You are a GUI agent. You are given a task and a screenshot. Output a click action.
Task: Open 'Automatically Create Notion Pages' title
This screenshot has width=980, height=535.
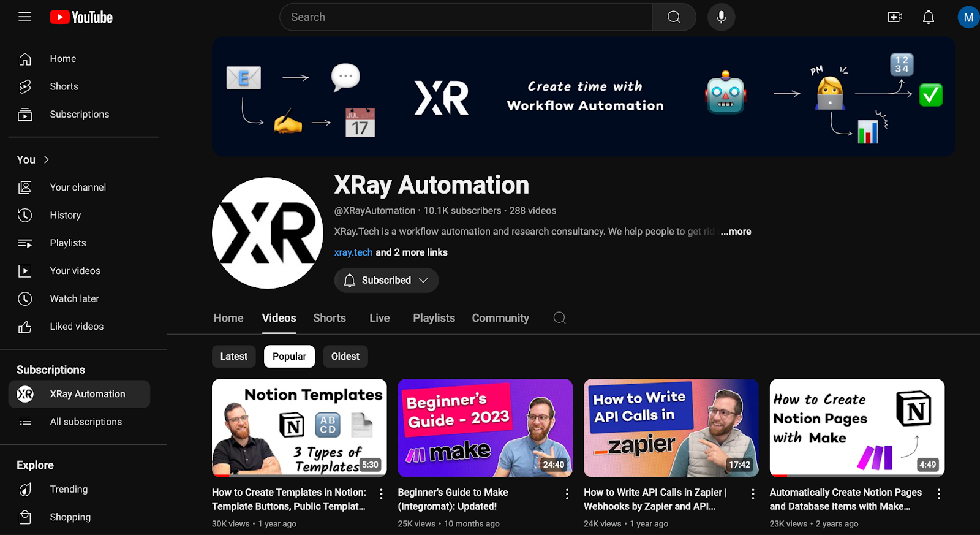point(846,499)
